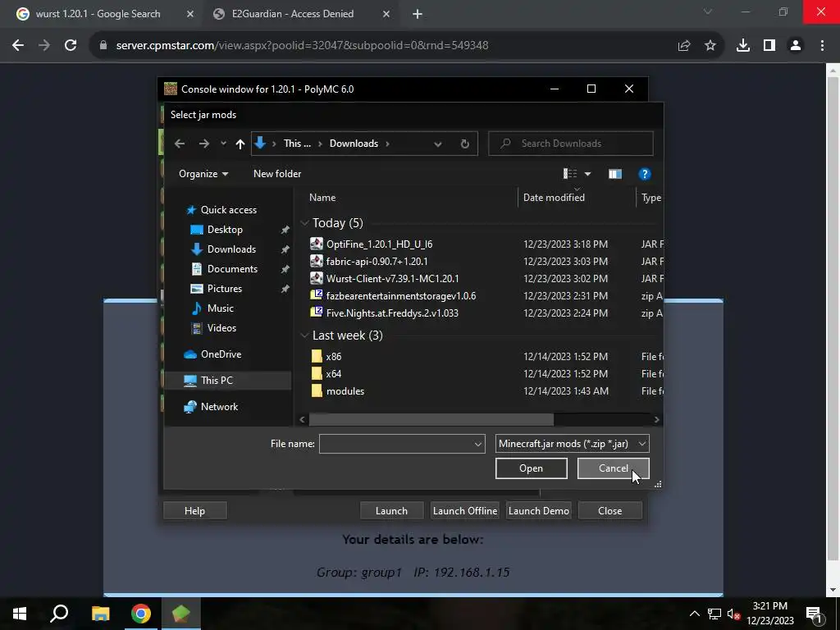Select the modules folder
Screen dimensions: 840x630
345,391
